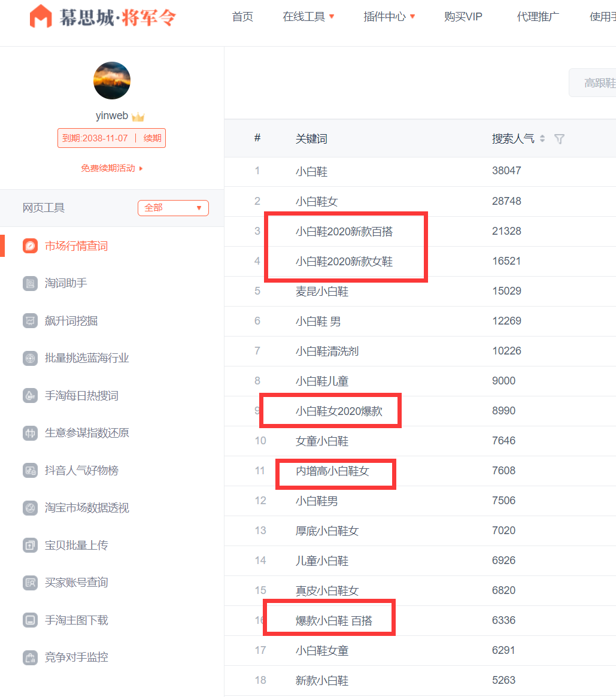Select keyword 儿童小白鞋
Viewport: 616px width, 697px height.
click(322, 560)
